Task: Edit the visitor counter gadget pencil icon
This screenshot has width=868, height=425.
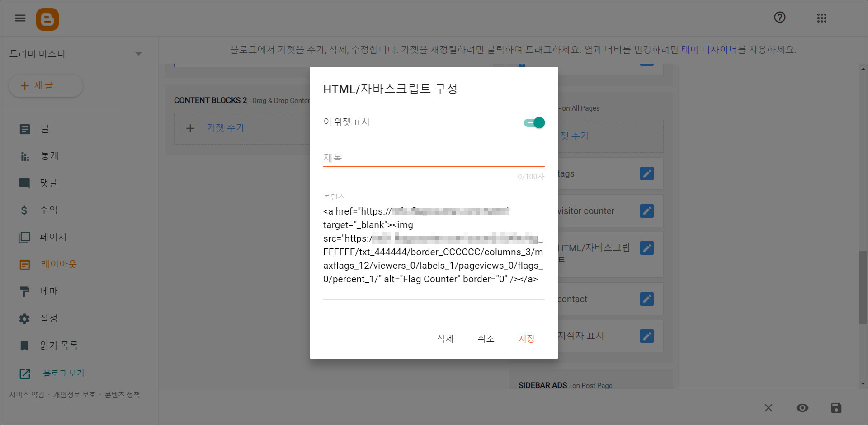Action: (x=647, y=211)
